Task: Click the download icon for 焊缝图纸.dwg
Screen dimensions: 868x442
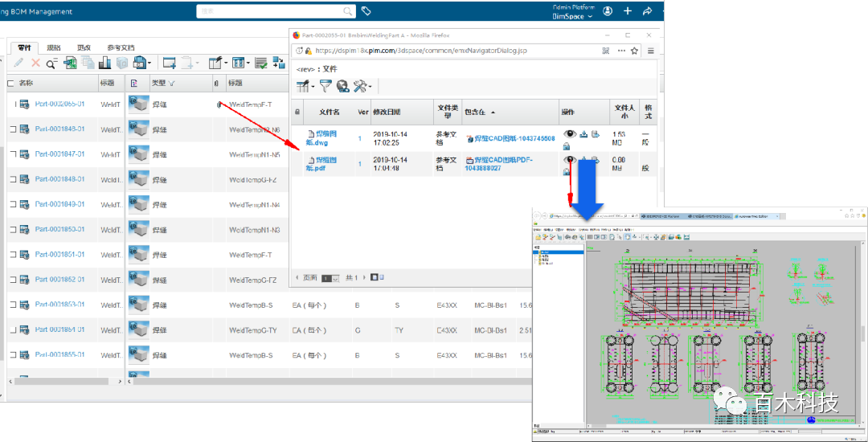Action: click(583, 133)
